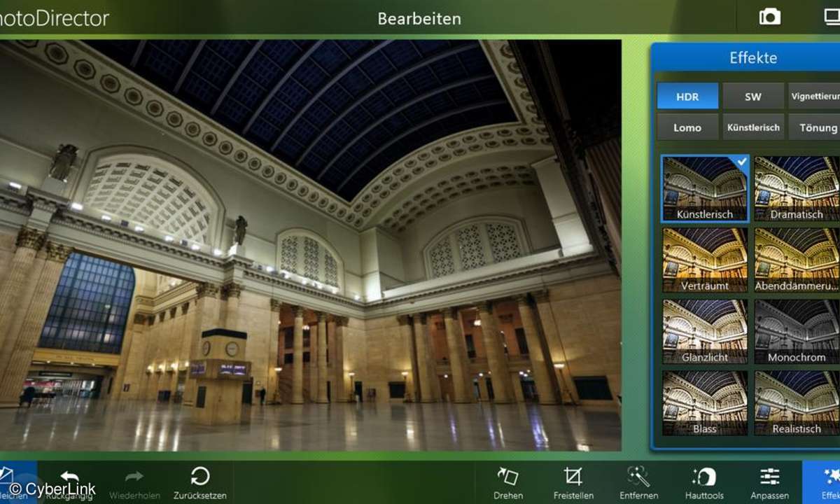This screenshot has width=840, height=504.
Task: Click the Zurücksetzen reset icon
Action: point(200,477)
